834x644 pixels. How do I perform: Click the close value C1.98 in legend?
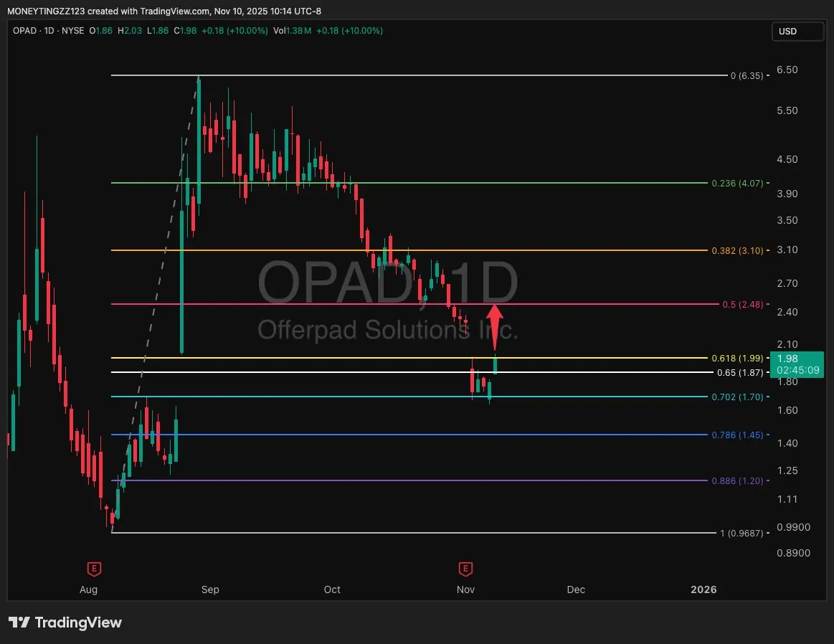tap(185, 31)
